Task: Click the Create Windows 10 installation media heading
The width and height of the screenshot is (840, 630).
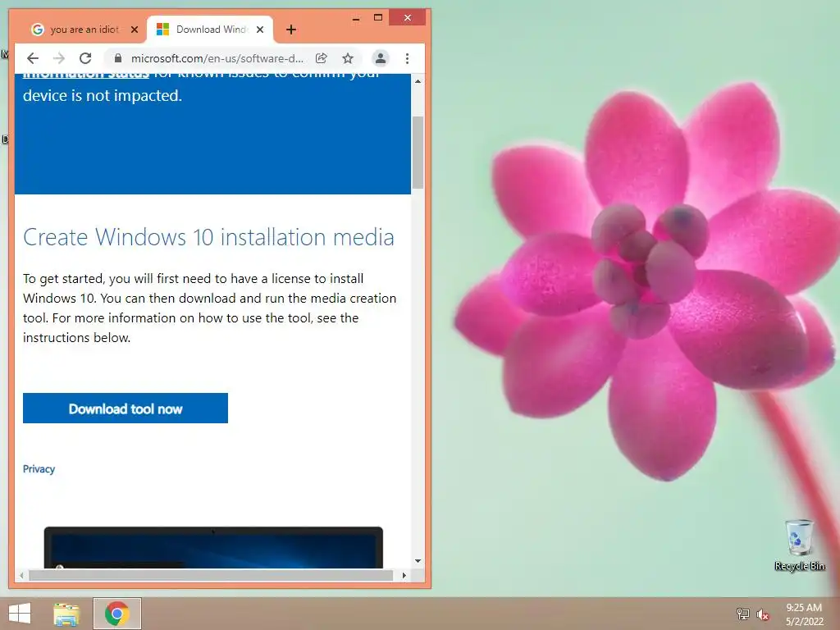Action: pyautogui.click(x=208, y=237)
